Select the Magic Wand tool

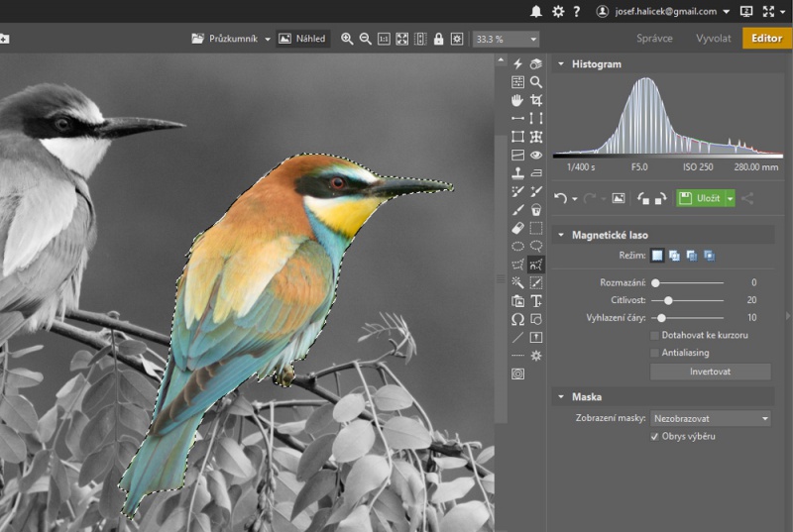(x=517, y=282)
